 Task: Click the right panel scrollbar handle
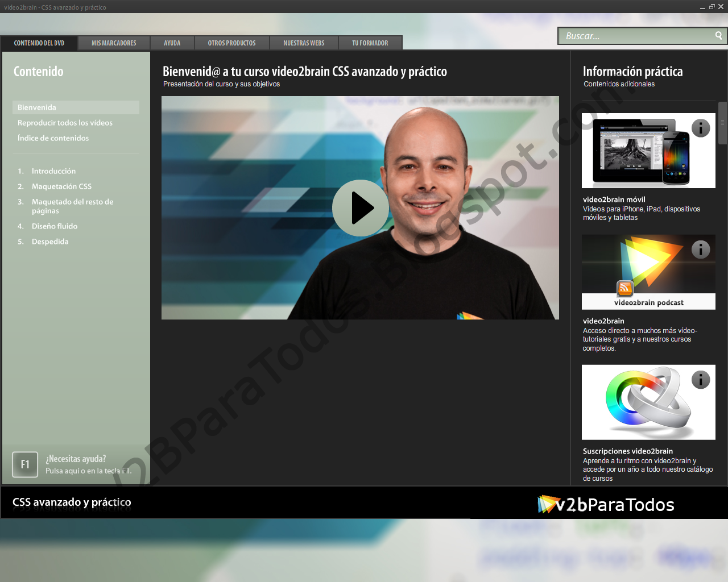click(722, 123)
